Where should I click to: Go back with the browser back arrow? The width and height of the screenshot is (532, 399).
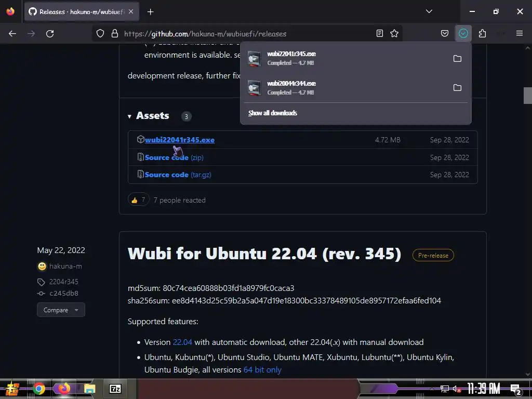point(12,34)
